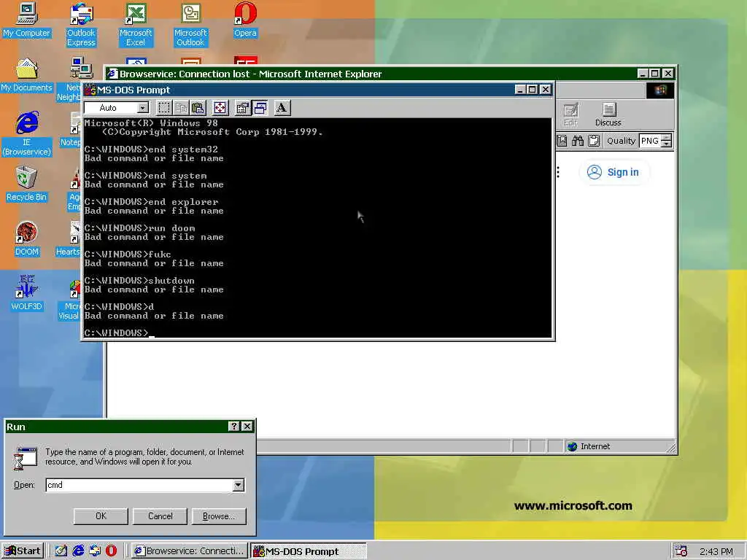Click the Open text field containing cmd

click(x=139, y=485)
